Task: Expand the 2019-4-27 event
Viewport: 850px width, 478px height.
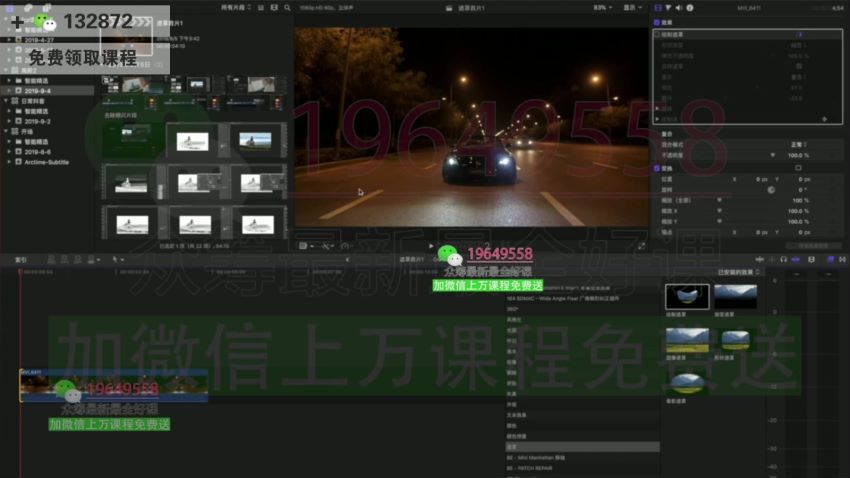Action: click(9, 40)
